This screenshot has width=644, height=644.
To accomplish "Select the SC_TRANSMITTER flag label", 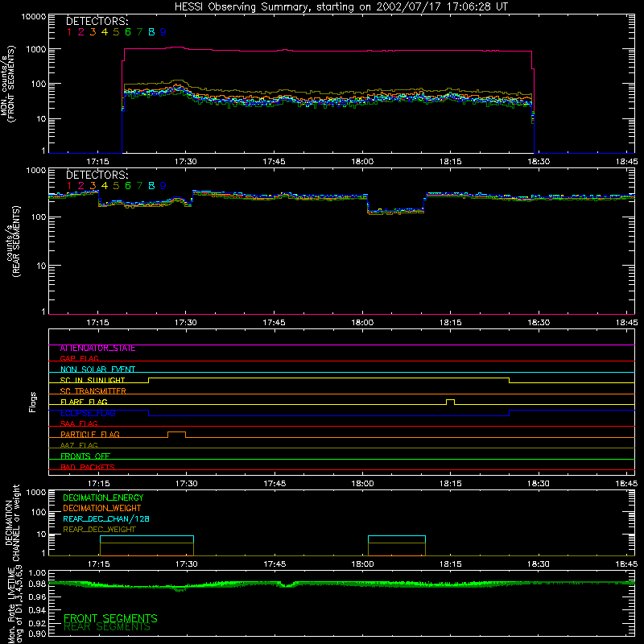I will coord(93,390).
